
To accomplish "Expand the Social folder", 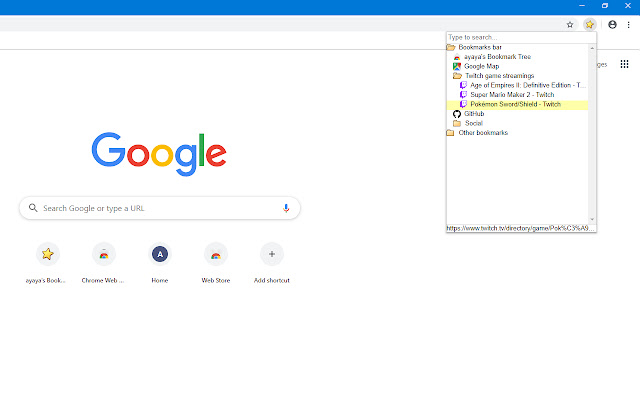I will (457, 123).
